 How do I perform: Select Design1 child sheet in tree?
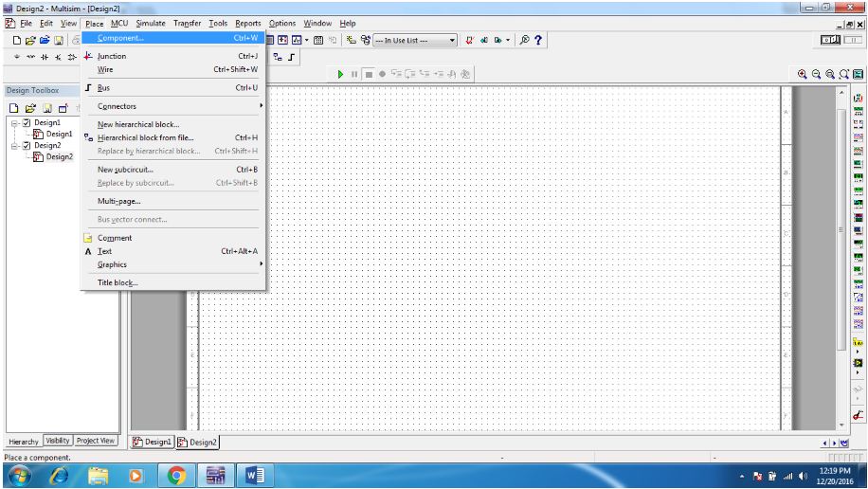coord(52,134)
